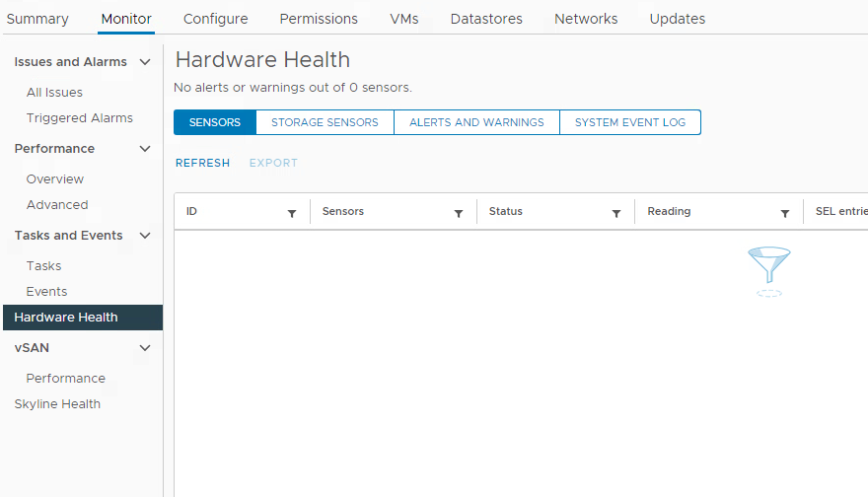The width and height of the screenshot is (868, 497).
Task: Select Hardware Health in sidebar
Action: (83, 318)
